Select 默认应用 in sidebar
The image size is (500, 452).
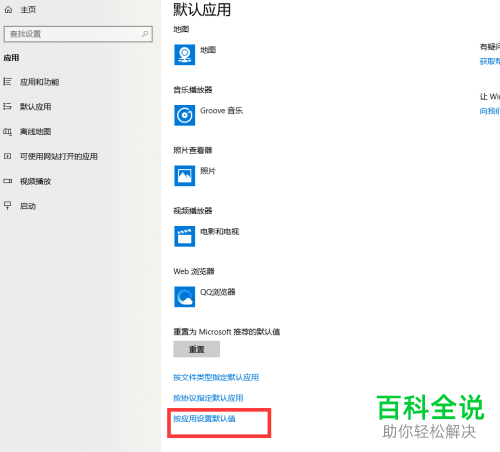[35, 107]
